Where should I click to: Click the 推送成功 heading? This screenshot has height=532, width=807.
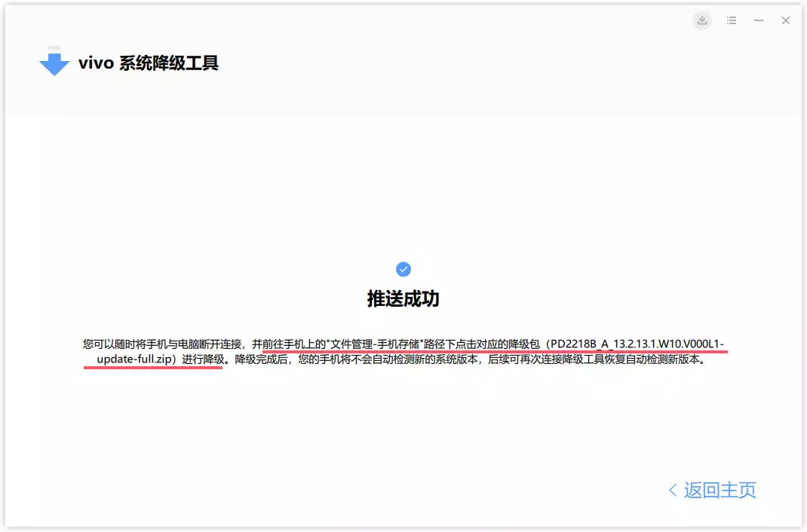click(x=403, y=298)
